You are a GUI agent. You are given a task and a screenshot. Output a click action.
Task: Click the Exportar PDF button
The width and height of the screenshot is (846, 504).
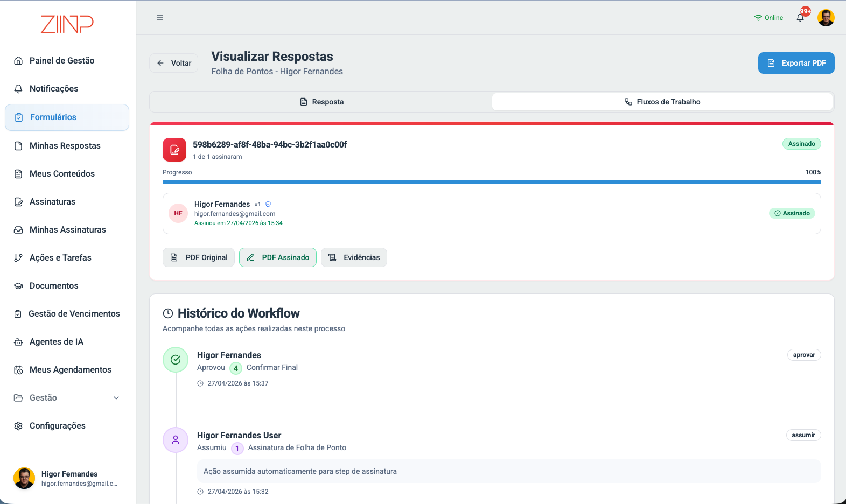tap(796, 63)
